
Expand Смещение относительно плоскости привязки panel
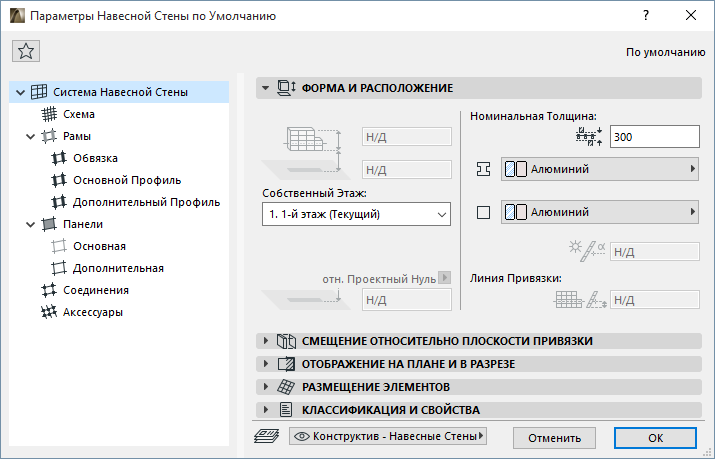pyautogui.click(x=265, y=341)
